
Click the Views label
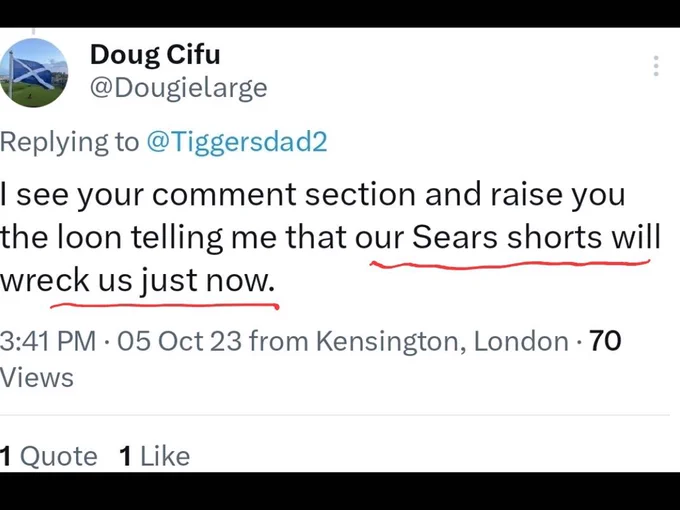pyautogui.click(x=36, y=377)
